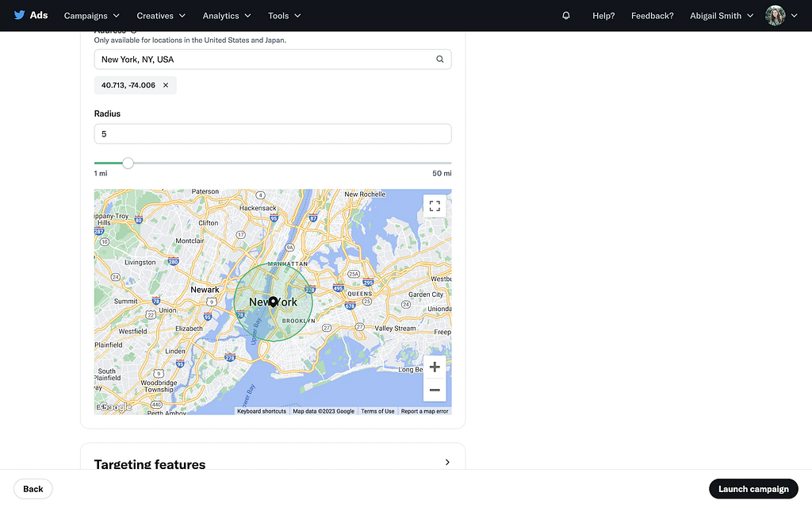The width and height of the screenshot is (812, 508).
Task: Click the Livingston label on the map
Action: 140,262
